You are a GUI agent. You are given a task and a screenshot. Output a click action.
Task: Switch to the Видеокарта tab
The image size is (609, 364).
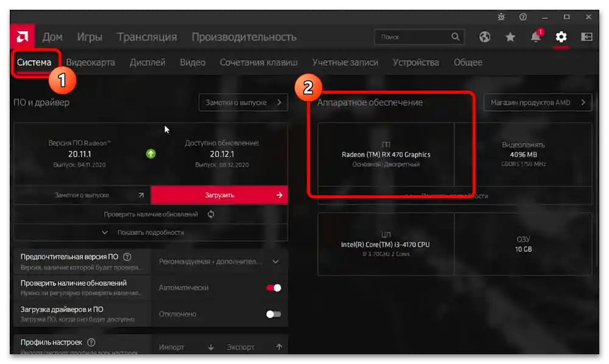[91, 63]
